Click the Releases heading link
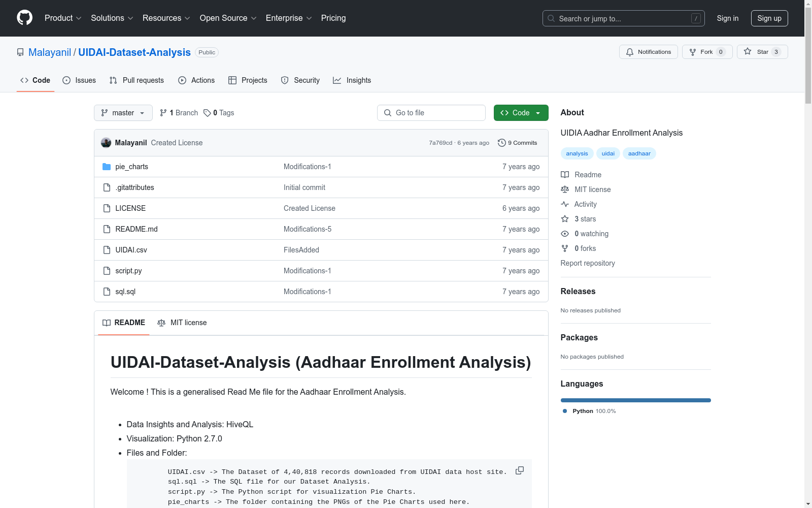 pyautogui.click(x=578, y=291)
